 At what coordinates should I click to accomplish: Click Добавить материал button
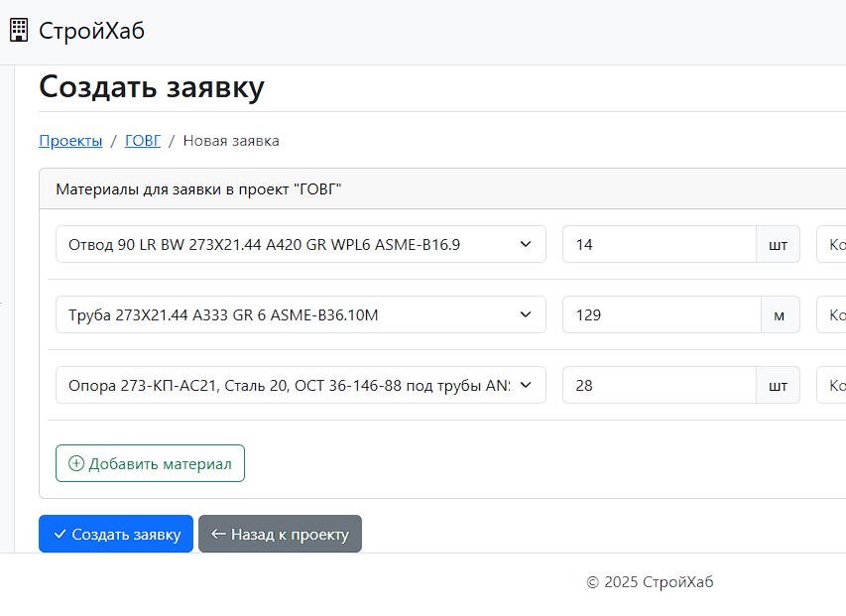pyautogui.click(x=150, y=463)
